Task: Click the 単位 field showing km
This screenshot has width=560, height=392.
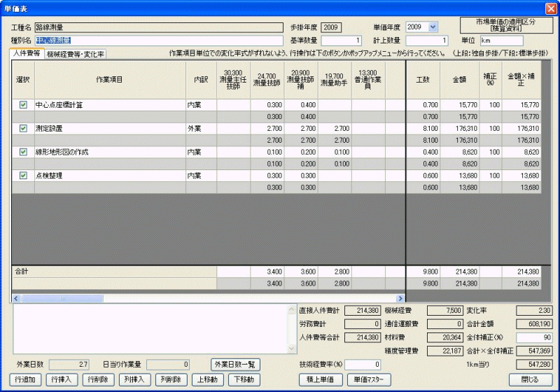Action: pyautogui.click(x=502, y=41)
